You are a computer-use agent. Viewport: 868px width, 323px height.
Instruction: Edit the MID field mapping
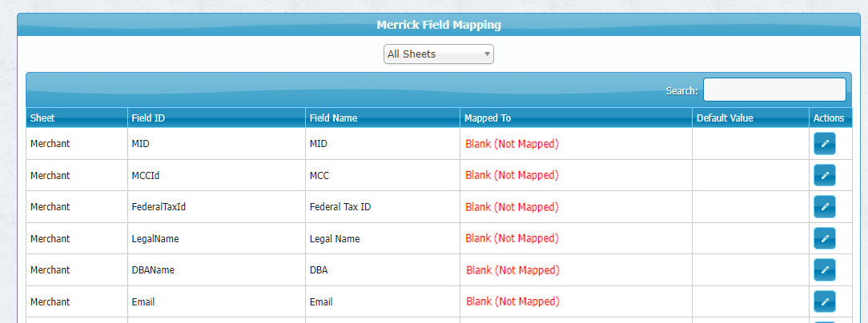824,144
